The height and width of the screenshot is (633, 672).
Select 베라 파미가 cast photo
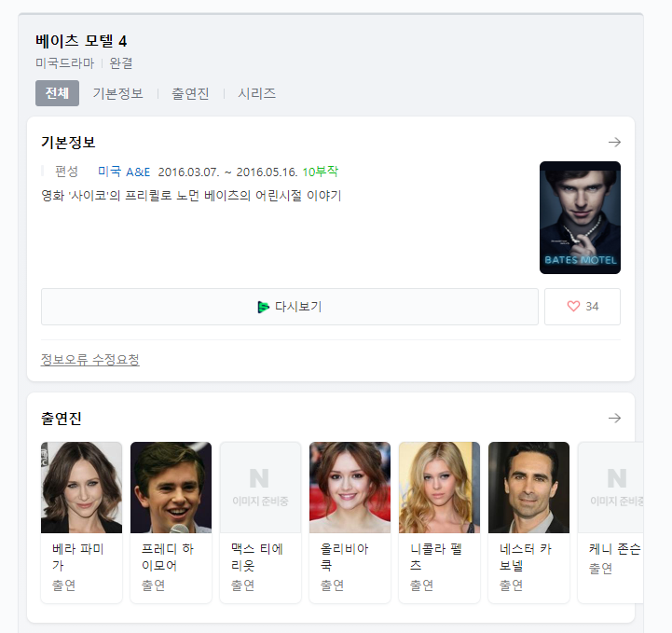(81, 488)
